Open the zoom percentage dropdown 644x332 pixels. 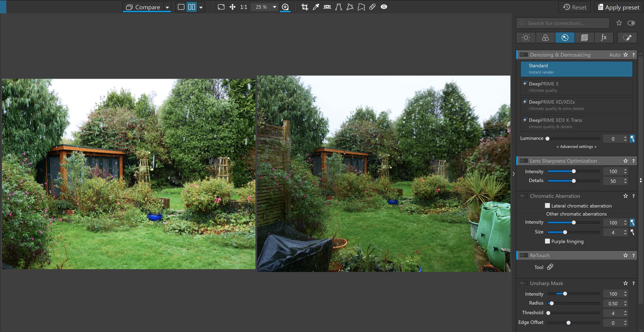[x=274, y=7]
